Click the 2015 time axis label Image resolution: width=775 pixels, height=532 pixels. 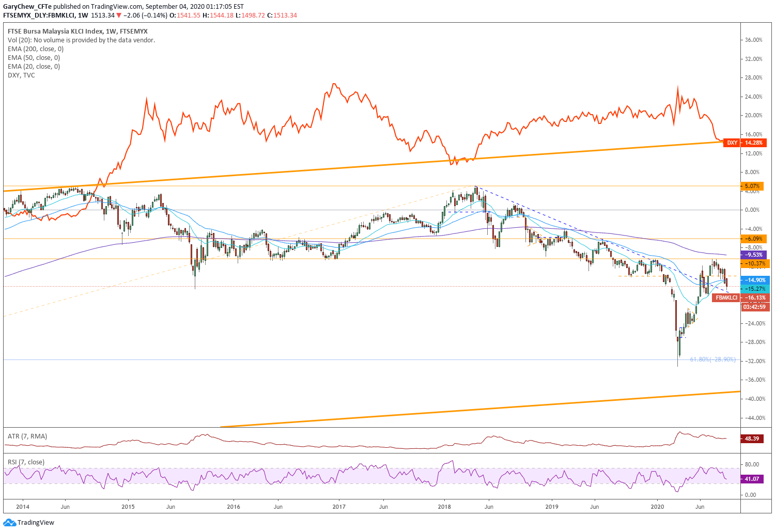[128, 507]
